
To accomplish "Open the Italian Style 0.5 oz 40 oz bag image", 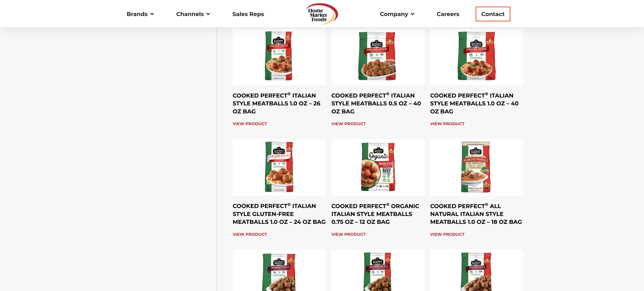I will pos(378,57).
